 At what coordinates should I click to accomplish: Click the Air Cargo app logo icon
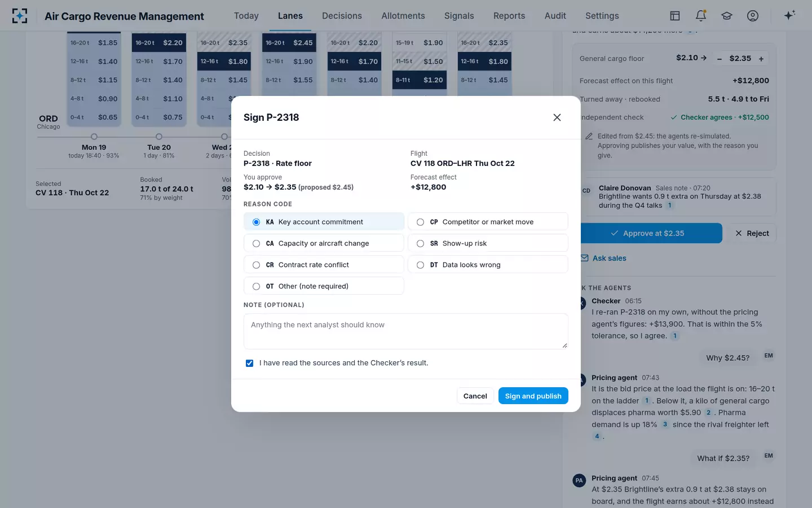point(20,16)
